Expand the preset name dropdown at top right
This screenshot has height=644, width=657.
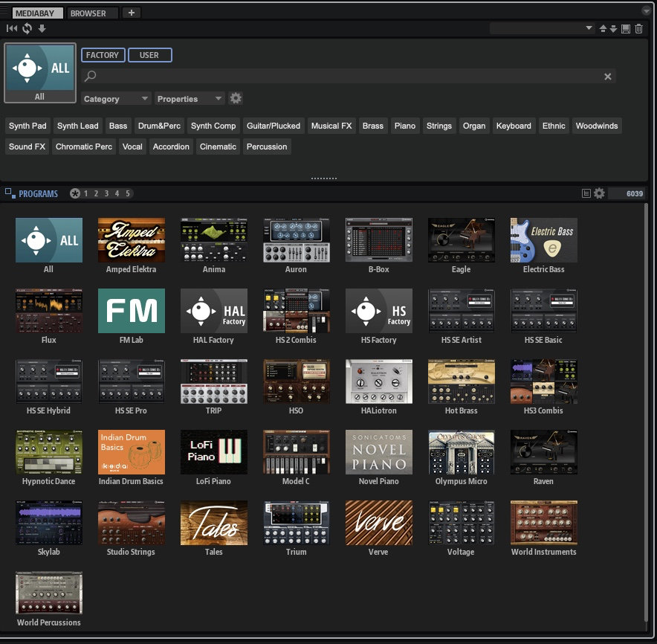589,28
